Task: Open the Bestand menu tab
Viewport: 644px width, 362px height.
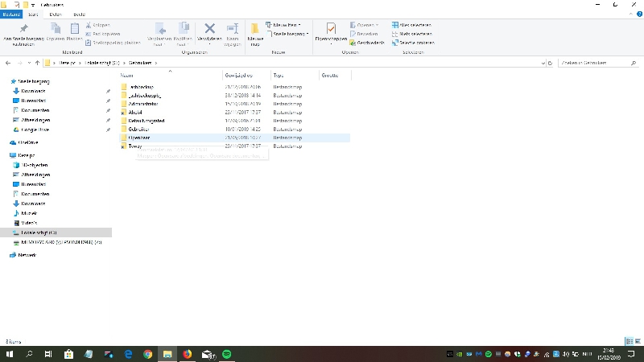Action: pyautogui.click(x=11, y=14)
